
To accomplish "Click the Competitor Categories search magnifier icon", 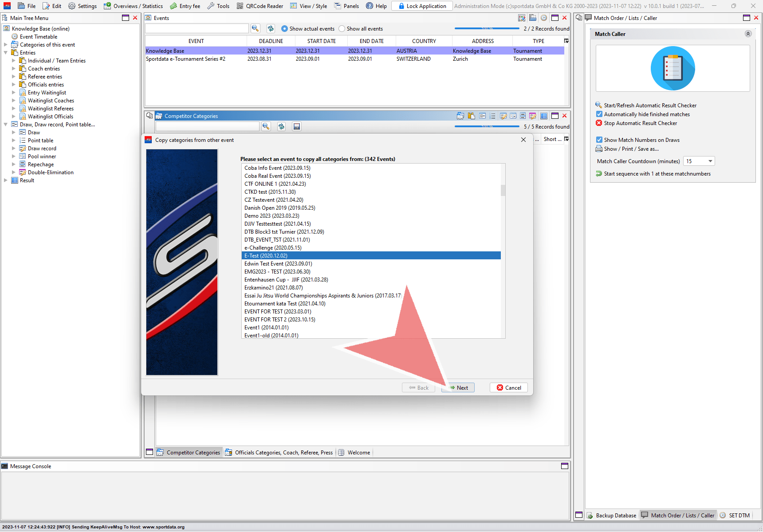I will click(x=266, y=126).
